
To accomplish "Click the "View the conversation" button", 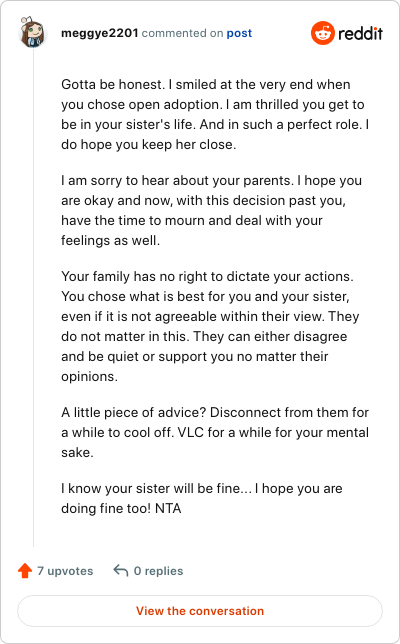I will click(200, 611).
